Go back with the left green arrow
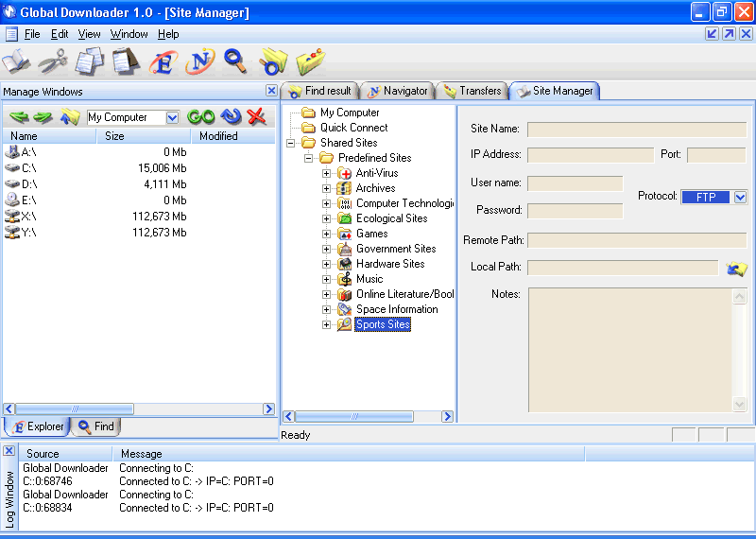 click(x=19, y=116)
